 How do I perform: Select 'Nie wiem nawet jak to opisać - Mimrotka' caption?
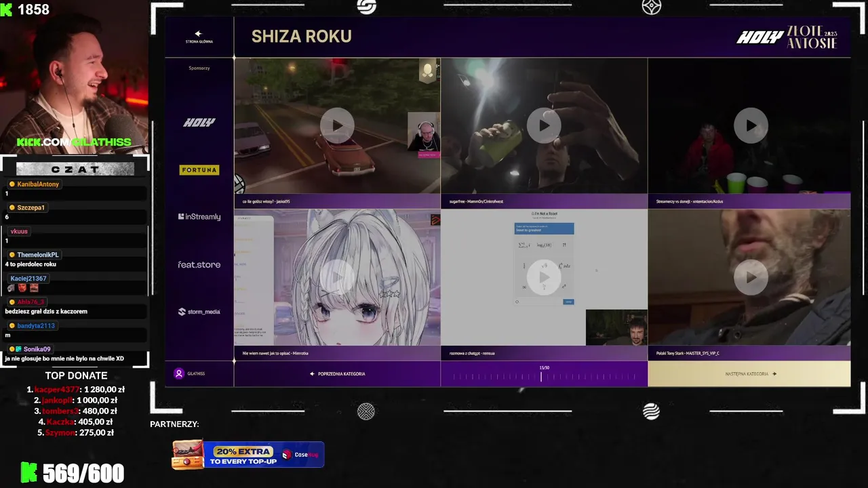coord(275,353)
